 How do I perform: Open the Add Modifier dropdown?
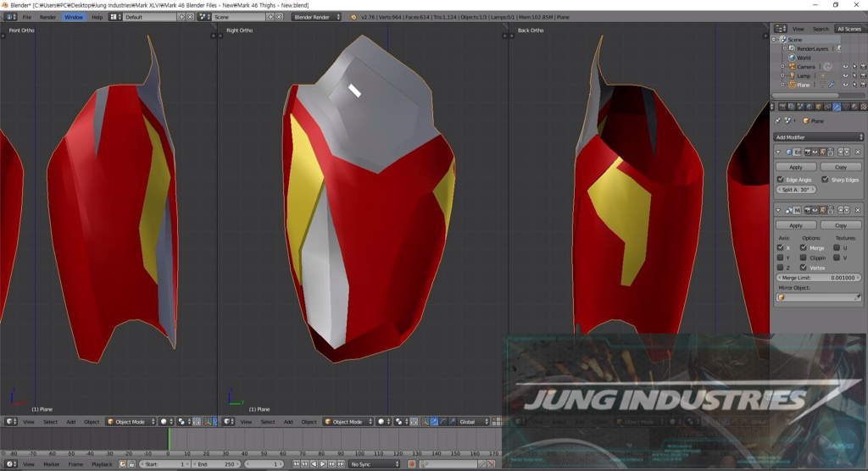[x=818, y=136]
